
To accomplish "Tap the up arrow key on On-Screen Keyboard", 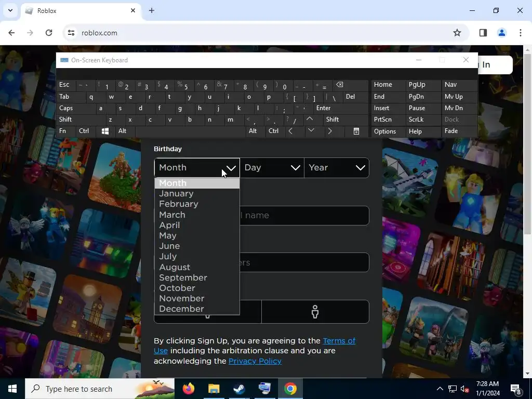I will pos(310,119).
